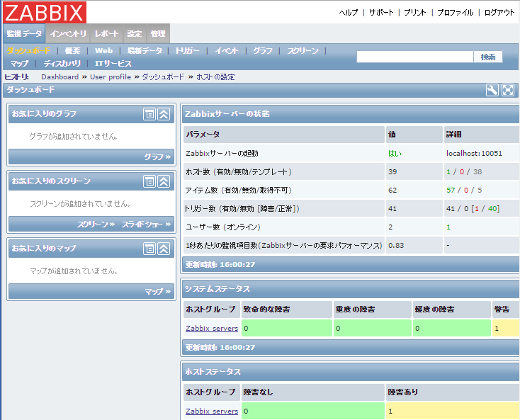This screenshot has width=520, height=420.
Task: Click the 重度の障害 cell for Zabbix servers
Action: [373, 328]
